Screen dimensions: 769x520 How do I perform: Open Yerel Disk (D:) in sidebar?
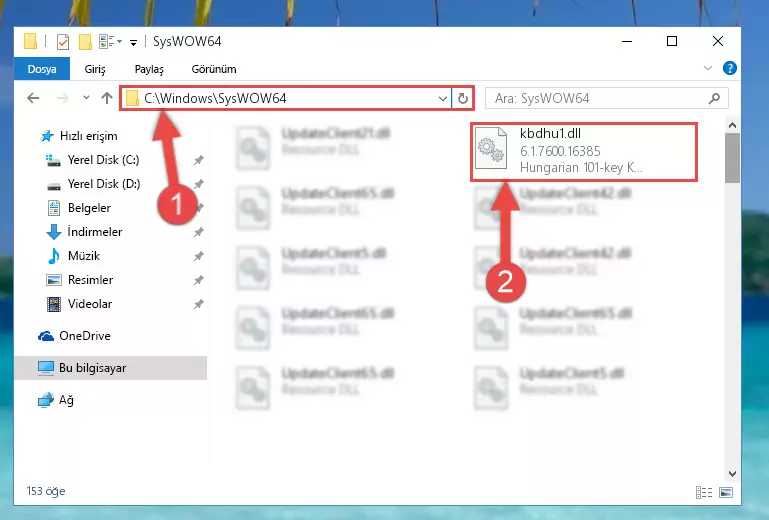(103, 184)
